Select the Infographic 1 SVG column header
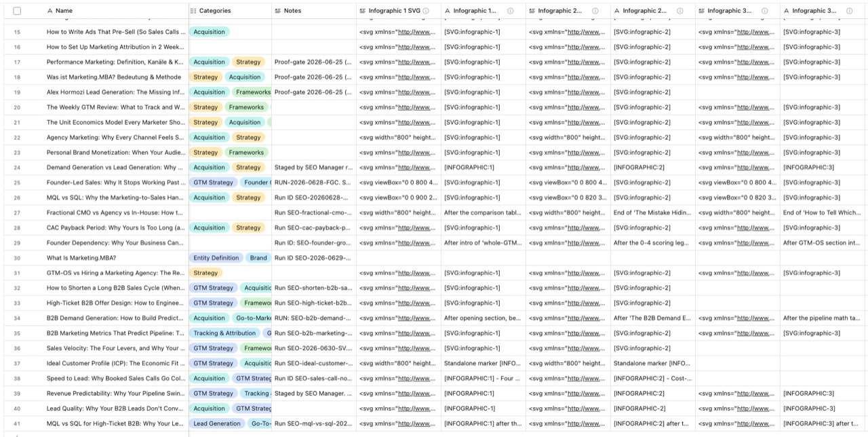 [x=399, y=11]
